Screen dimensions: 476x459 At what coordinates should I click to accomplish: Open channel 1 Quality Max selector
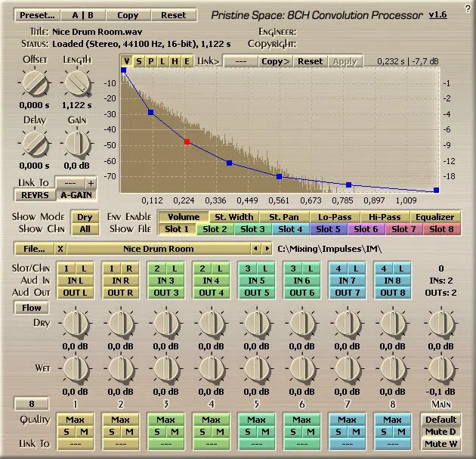pyautogui.click(x=74, y=420)
